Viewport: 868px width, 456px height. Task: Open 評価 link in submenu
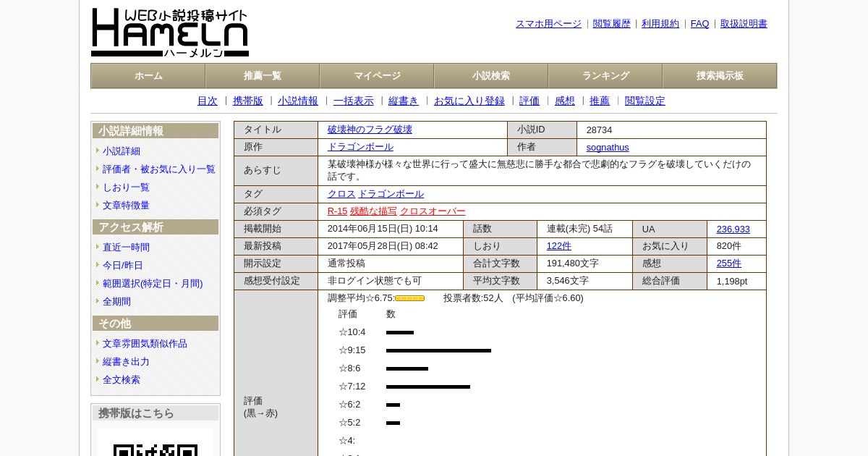click(529, 101)
